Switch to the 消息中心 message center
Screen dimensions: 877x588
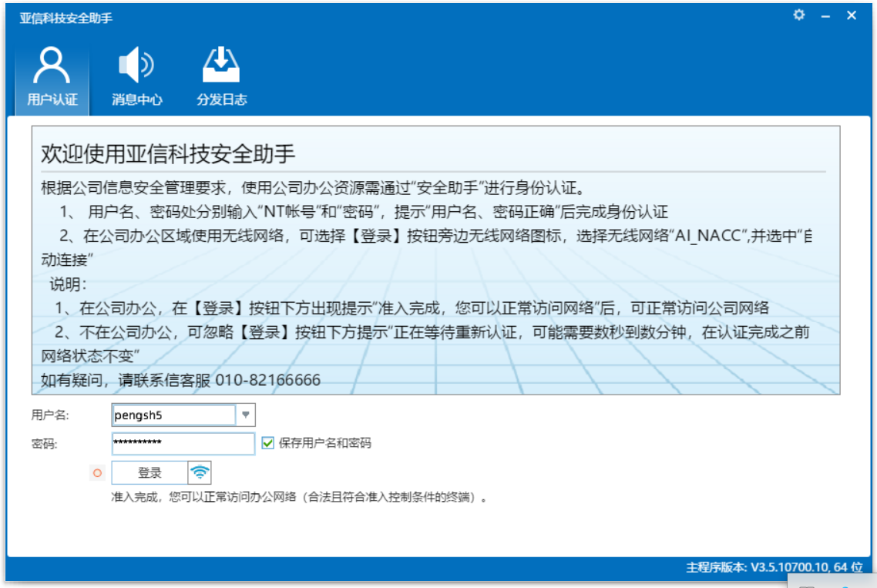(x=136, y=76)
